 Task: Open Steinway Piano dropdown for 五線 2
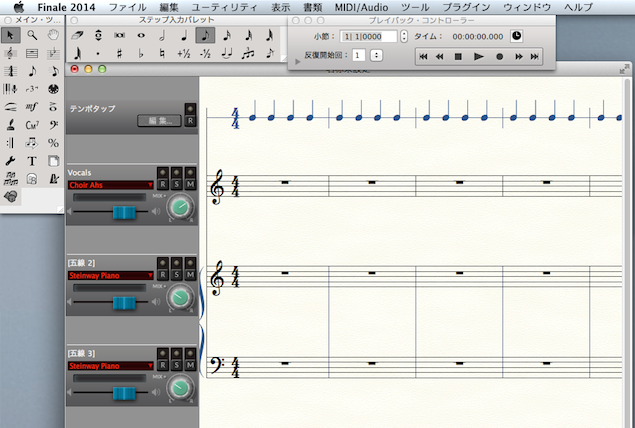tap(111, 275)
